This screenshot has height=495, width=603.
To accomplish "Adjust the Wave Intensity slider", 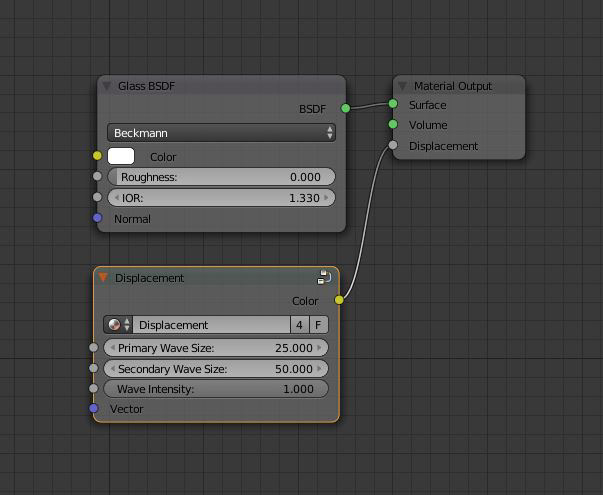I will point(216,389).
